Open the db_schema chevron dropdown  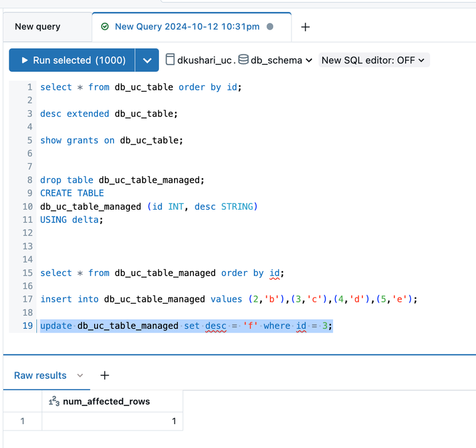pyautogui.click(x=308, y=61)
